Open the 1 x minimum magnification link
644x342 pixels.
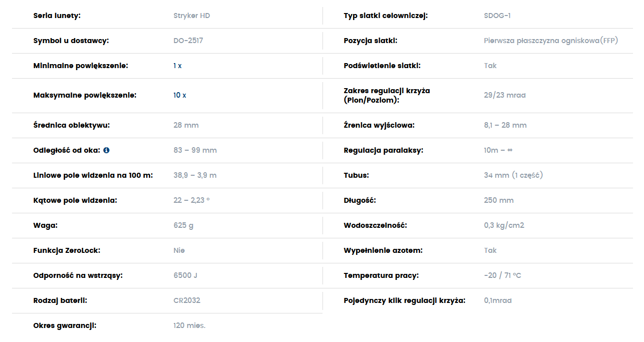click(x=178, y=66)
